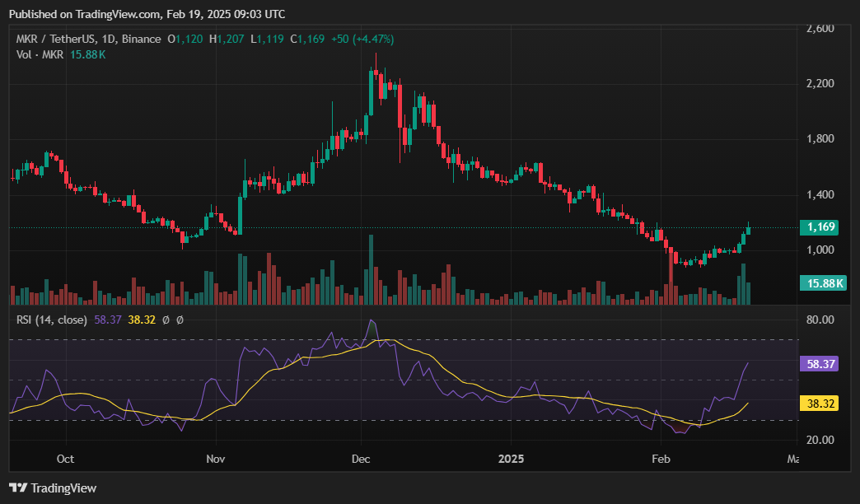This screenshot has width=860, height=504.
Task: Select the Vol · MKR indicator label
Action: pyautogui.click(x=40, y=55)
